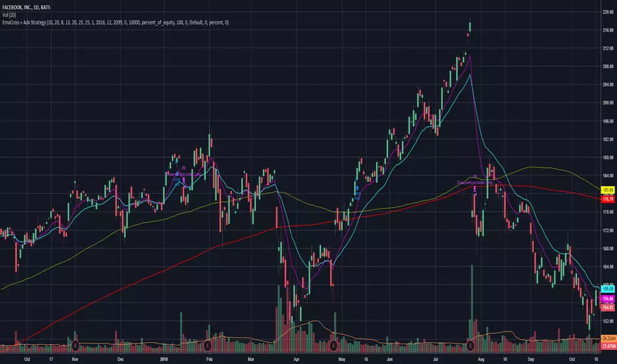Click the Close entry(s) order Long label near August
Image resolution: width=617 pixels, height=364 pixels.
(x=475, y=183)
